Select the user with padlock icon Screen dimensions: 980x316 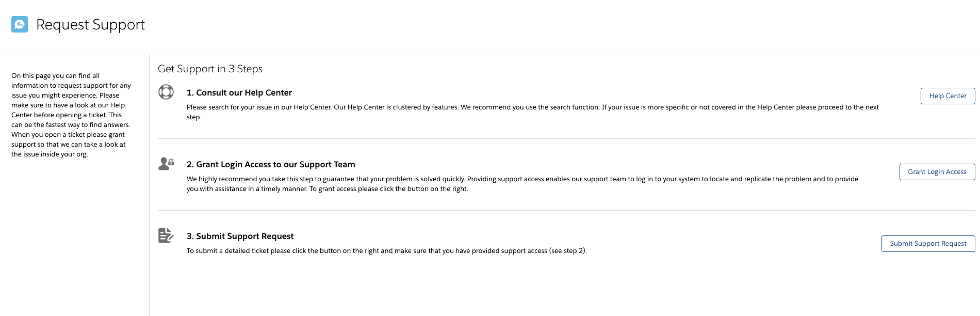click(x=166, y=164)
